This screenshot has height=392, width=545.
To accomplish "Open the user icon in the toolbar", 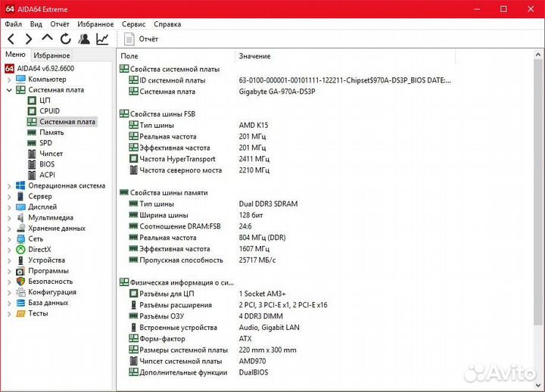I will click(x=84, y=39).
